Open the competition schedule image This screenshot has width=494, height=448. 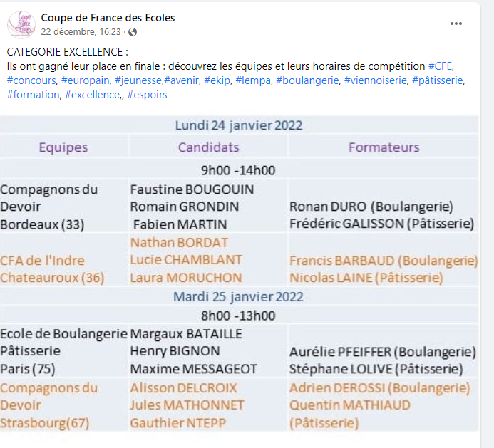click(x=240, y=274)
